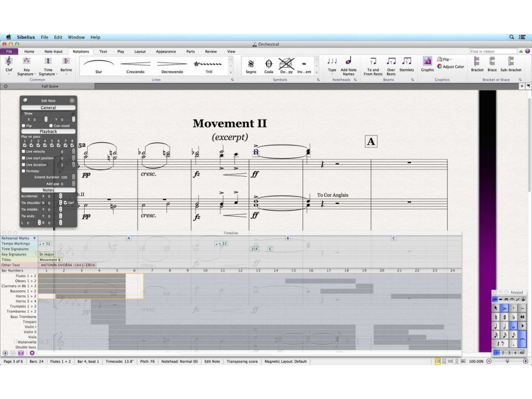Uncheck the Tie shoulder Def checkbox
The image size is (532, 399).
pos(65,203)
